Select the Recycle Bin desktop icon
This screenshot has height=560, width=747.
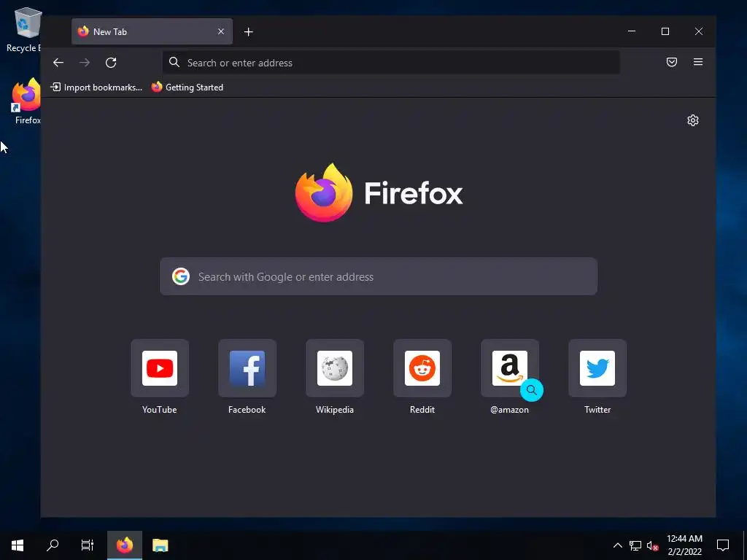[x=24, y=29]
